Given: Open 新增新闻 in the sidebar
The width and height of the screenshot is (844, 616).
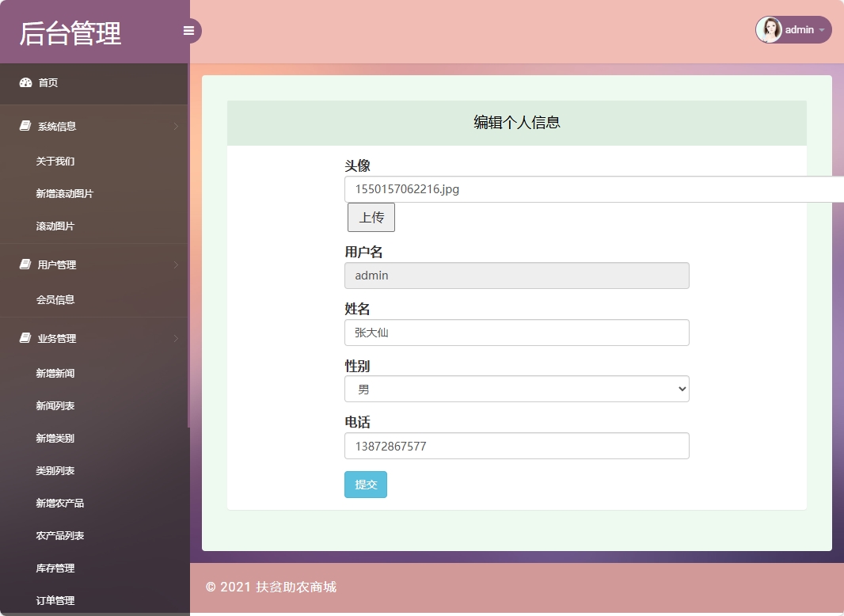Looking at the screenshot, I should (x=55, y=373).
